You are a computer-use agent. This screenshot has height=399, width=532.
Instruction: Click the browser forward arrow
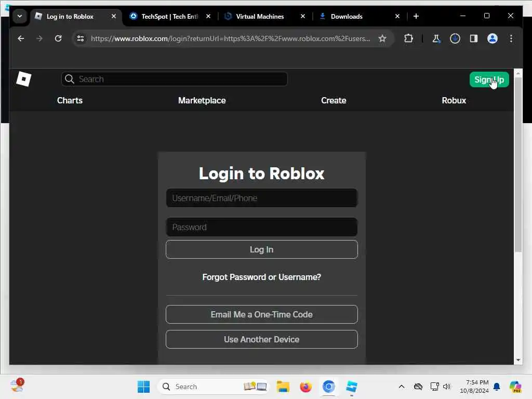[39, 38]
